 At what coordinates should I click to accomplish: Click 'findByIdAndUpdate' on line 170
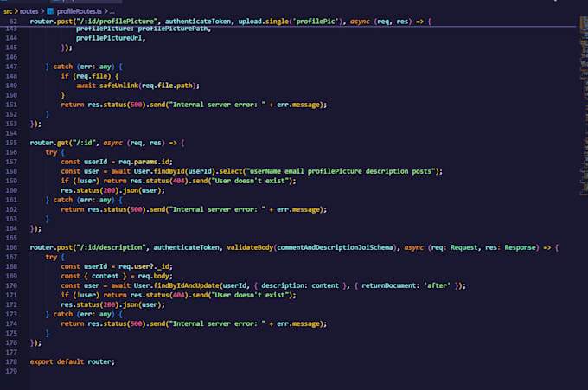tap(187, 285)
